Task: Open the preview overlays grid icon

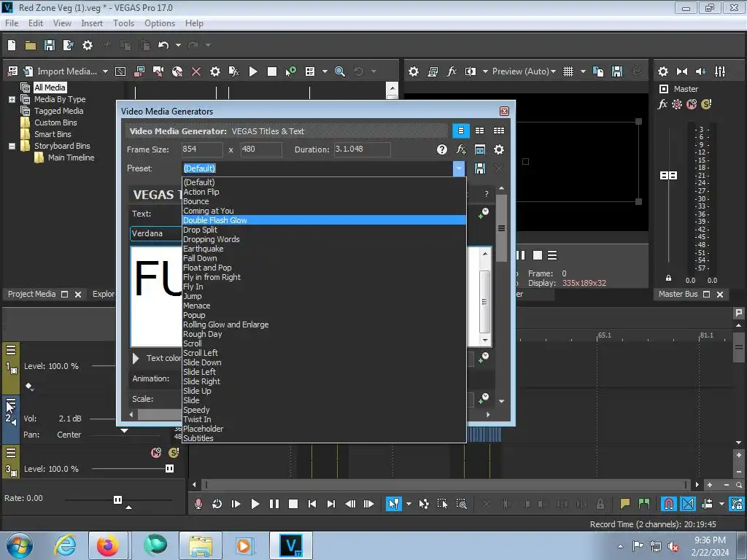Action: (x=568, y=71)
